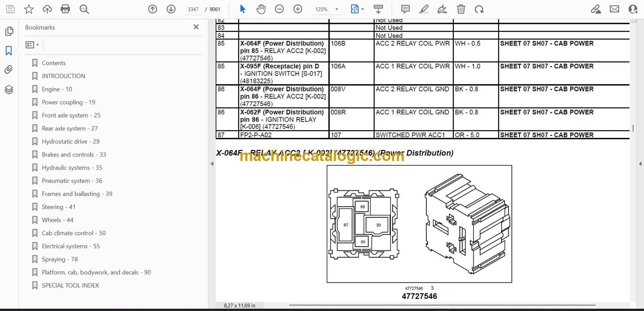Open the Front axle system - 25 bookmark
644x311 pixels.
click(x=71, y=115)
